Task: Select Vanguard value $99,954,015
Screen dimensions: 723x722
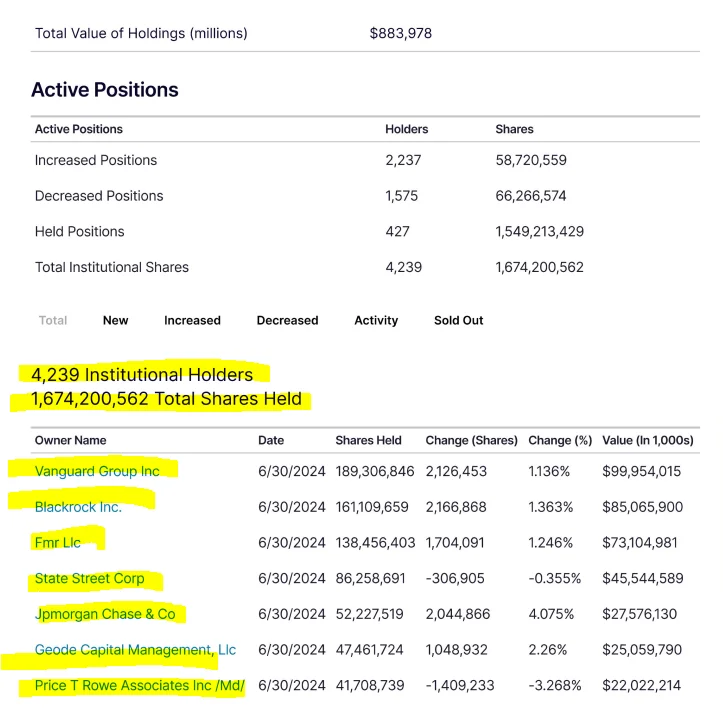Action: coord(641,471)
